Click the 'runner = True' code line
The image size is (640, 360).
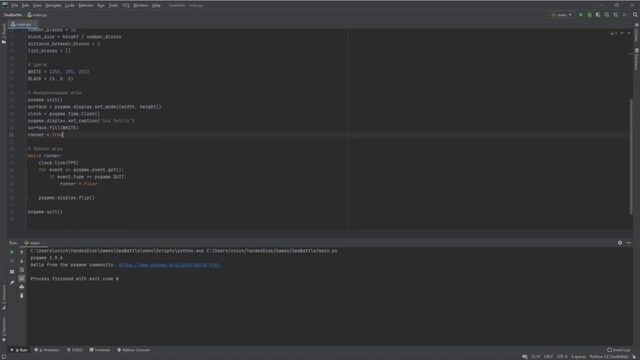pos(45,135)
